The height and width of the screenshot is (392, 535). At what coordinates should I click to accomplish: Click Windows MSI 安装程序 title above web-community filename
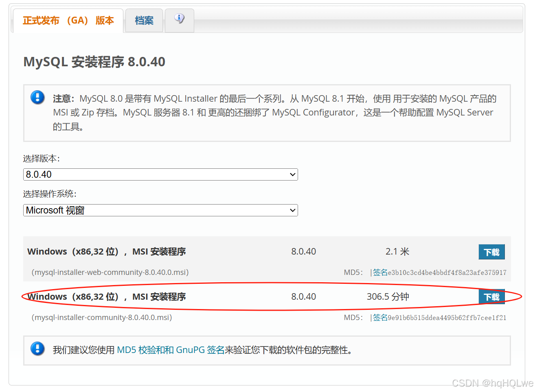coord(107,252)
